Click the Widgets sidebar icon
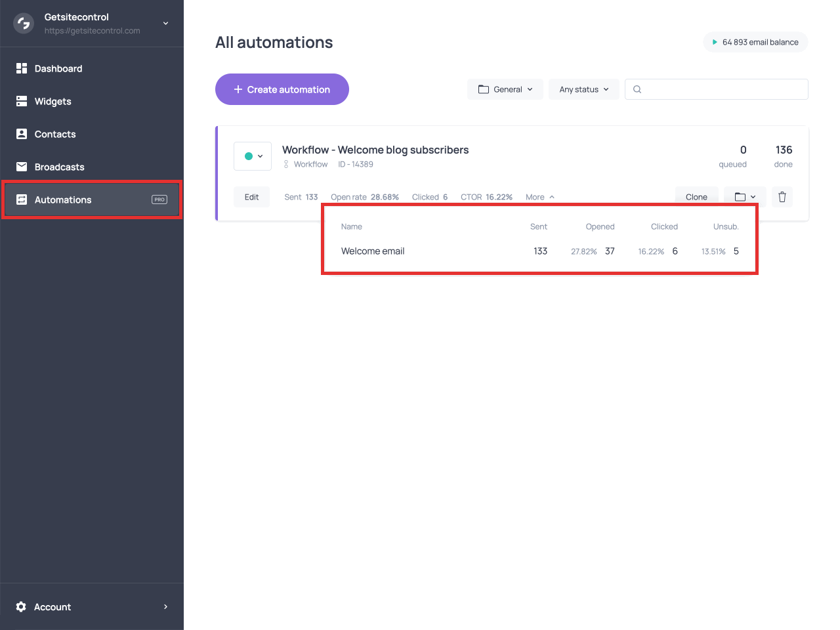840x630 pixels. pos(22,101)
